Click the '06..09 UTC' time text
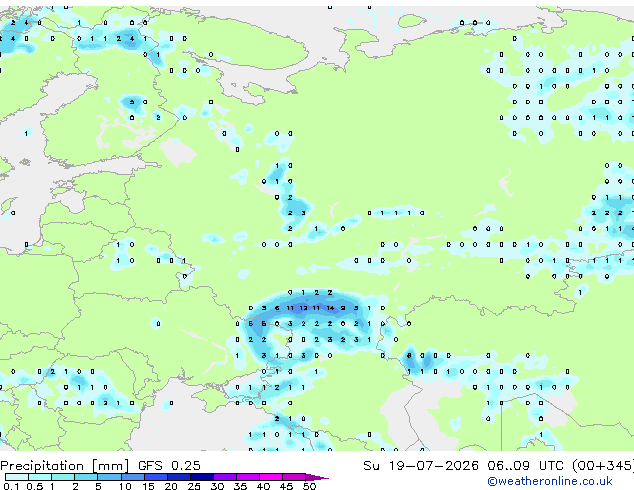The width and height of the screenshot is (634, 490). point(525,466)
